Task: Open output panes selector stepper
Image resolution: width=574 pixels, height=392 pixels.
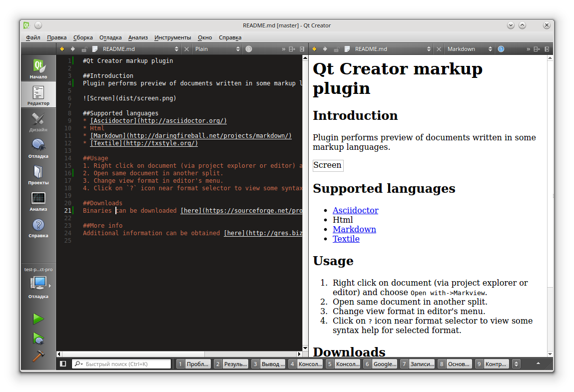Action: coord(516,364)
